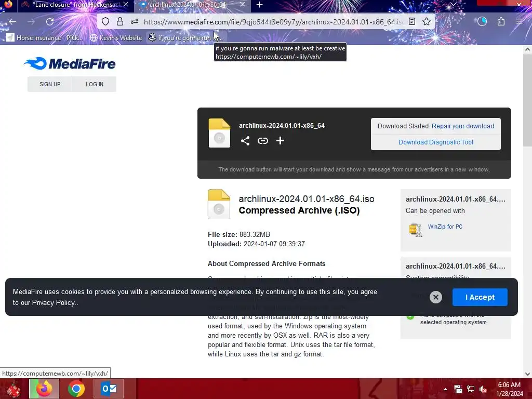Open "if you're gonna run" bookmark
Viewport: 532px width, 399px height.
coord(185,37)
